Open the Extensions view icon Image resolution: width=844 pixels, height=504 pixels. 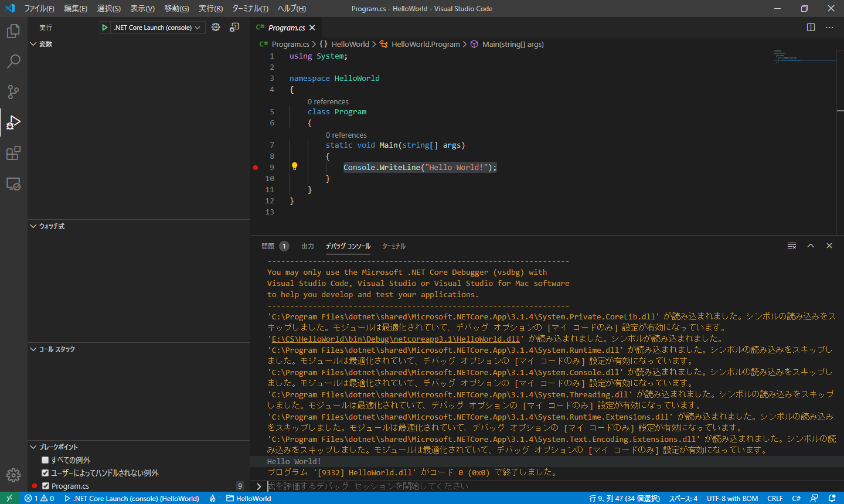tap(13, 154)
